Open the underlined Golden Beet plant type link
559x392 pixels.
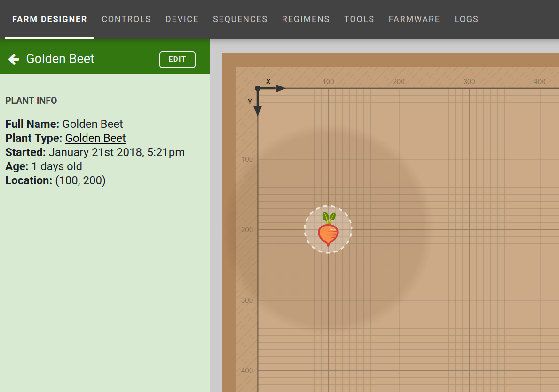click(x=95, y=138)
